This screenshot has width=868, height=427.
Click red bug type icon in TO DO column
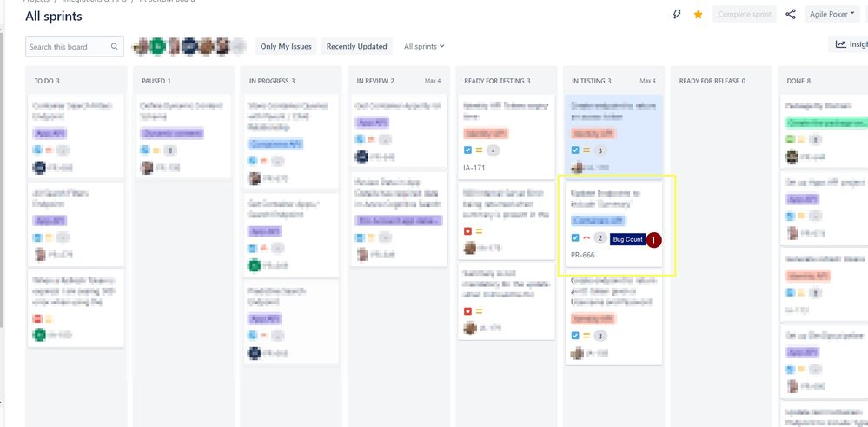coord(37,318)
